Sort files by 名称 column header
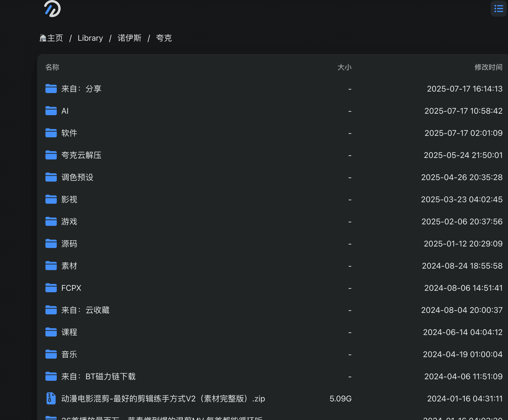This screenshot has width=508, height=420. [52, 67]
